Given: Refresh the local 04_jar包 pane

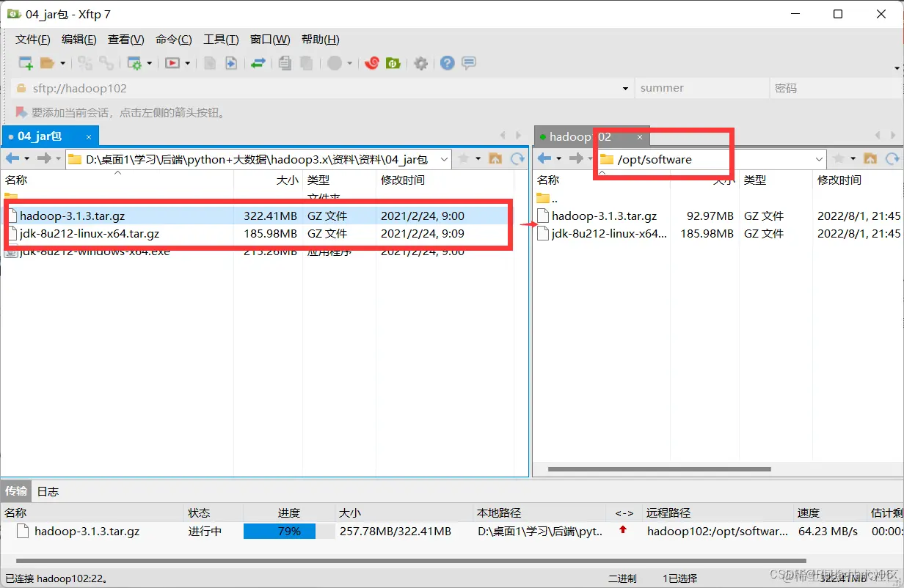Looking at the screenshot, I should [x=518, y=158].
